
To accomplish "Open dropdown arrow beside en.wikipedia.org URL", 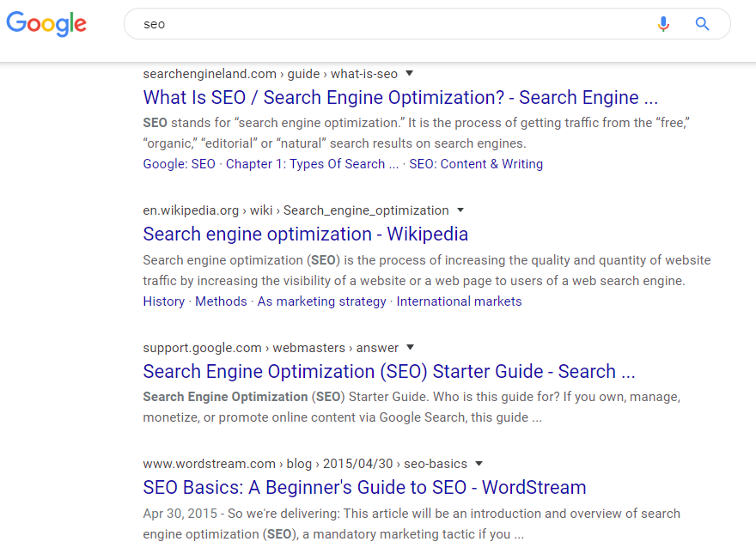I will coord(460,210).
